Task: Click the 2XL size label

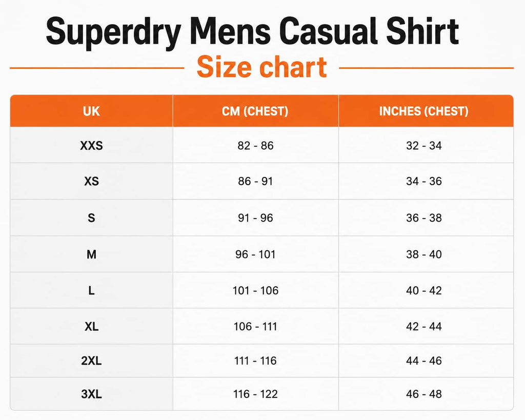Action: pos(91,361)
